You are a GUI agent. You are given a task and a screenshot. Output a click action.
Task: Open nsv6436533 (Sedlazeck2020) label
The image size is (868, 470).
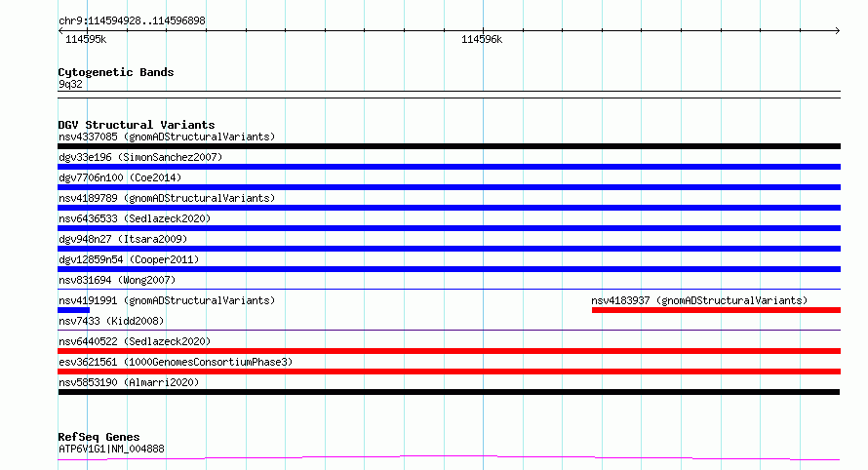pyautogui.click(x=135, y=218)
